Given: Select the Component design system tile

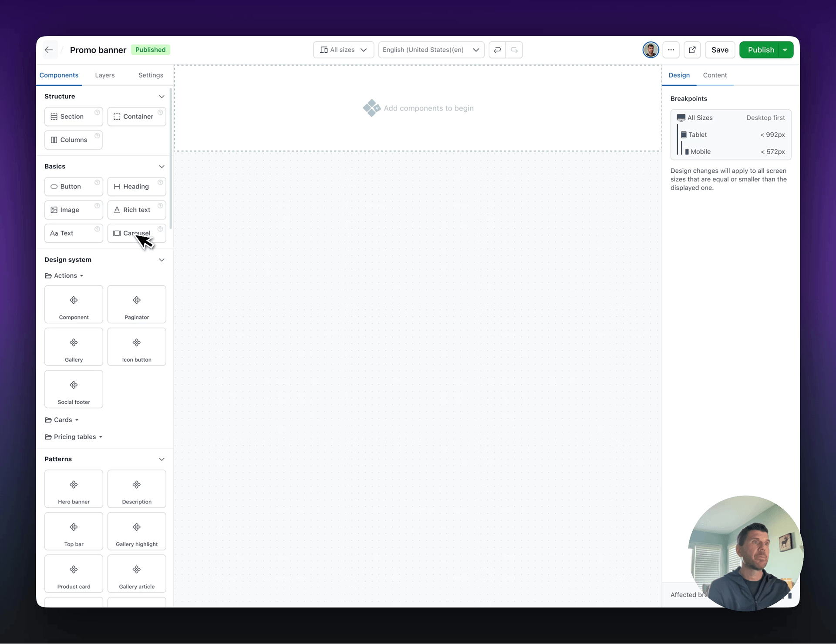Looking at the screenshot, I should pos(74,304).
